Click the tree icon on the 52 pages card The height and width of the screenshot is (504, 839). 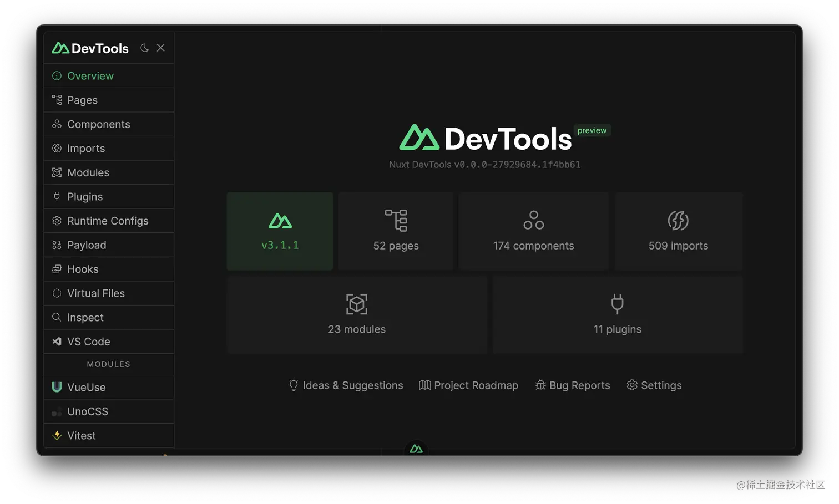[x=396, y=220]
